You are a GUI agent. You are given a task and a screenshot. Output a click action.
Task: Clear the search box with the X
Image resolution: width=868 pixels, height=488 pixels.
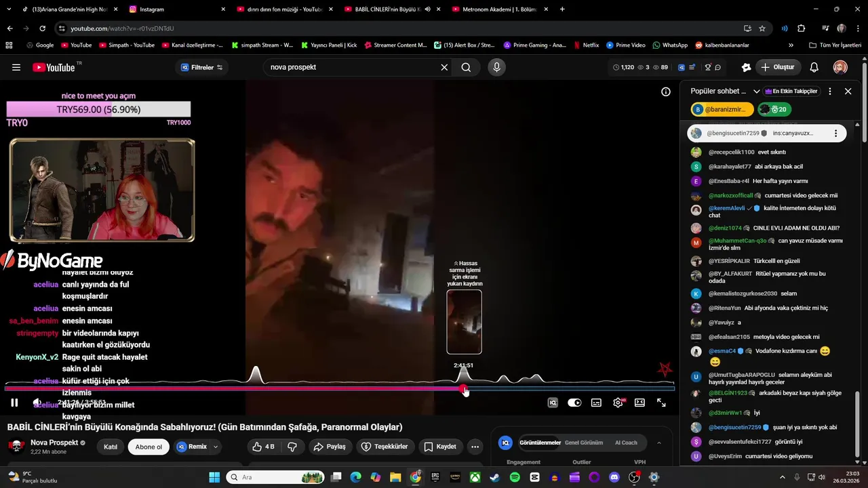(x=444, y=67)
